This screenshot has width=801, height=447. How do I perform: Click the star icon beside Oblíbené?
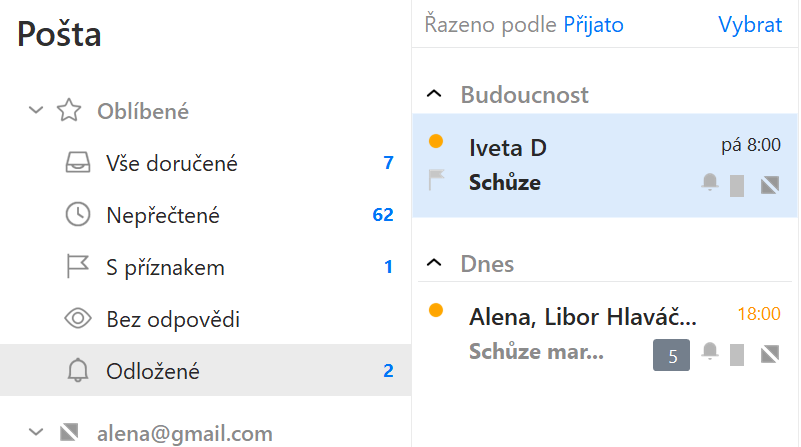tap(69, 110)
